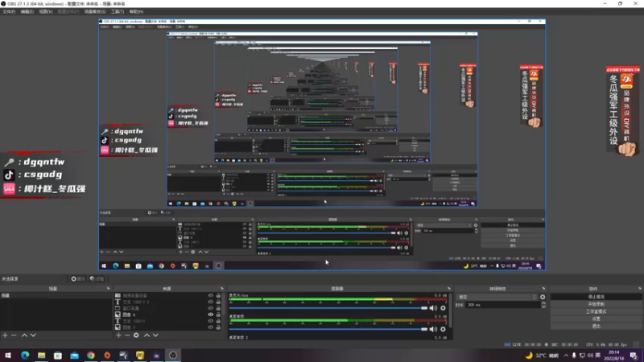Viewport: 644px width, 362px height.
Task: Open the 编辑(E) menu
Action: pos(27,11)
